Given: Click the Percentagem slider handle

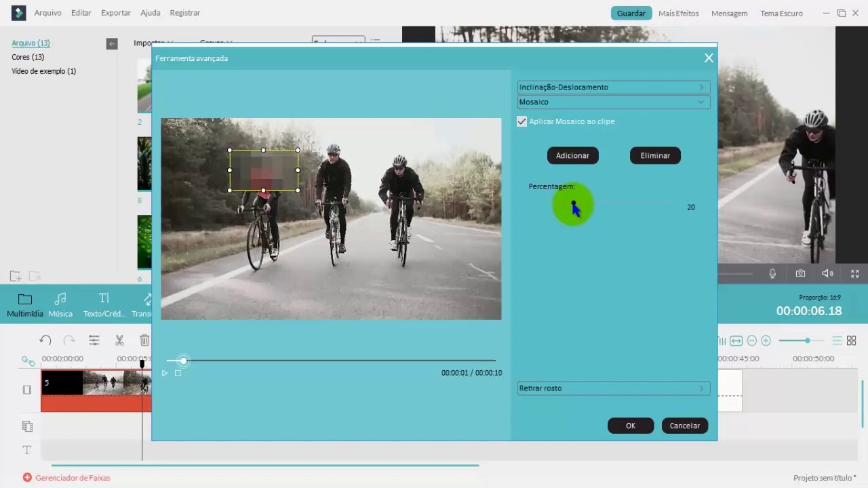Looking at the screenshot, I should [x=574, y=203].
